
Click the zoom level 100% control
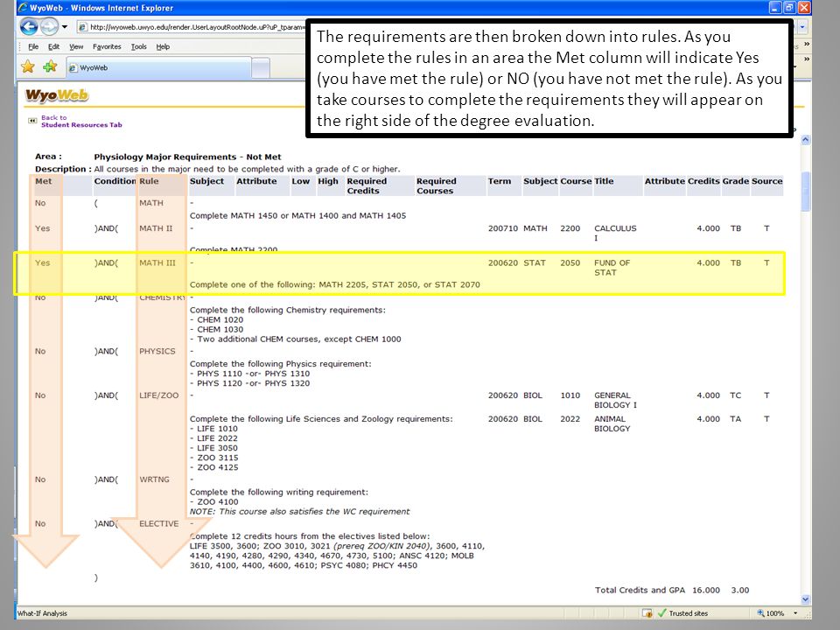click(x=771, y=613)
